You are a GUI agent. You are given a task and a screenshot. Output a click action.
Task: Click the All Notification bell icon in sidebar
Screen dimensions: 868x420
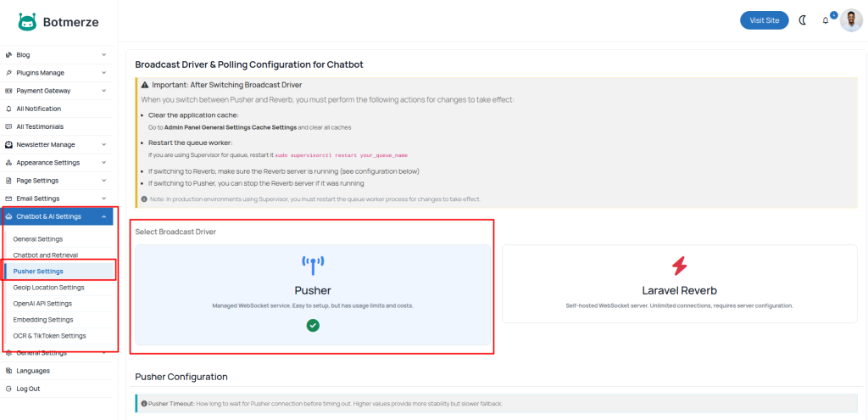pos(8,109)
